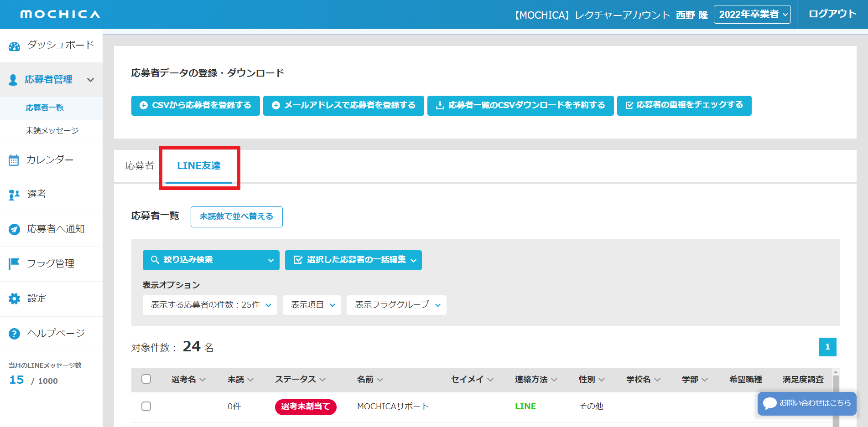
Task: Click the help question mark icon
Action: pyautogui.click(x=14, y=334)
